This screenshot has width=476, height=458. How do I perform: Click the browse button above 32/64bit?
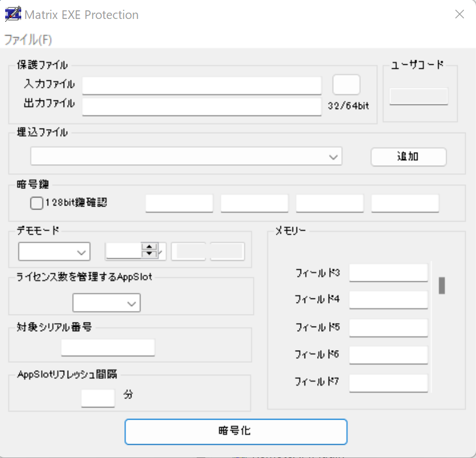click(346, 84)
